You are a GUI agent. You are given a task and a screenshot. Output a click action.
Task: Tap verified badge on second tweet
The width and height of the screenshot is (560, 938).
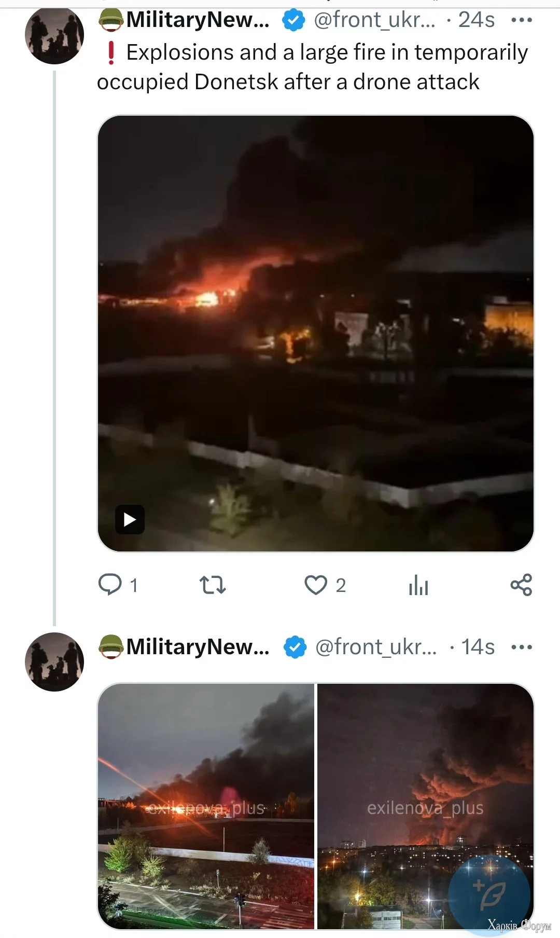click(295, 647)
